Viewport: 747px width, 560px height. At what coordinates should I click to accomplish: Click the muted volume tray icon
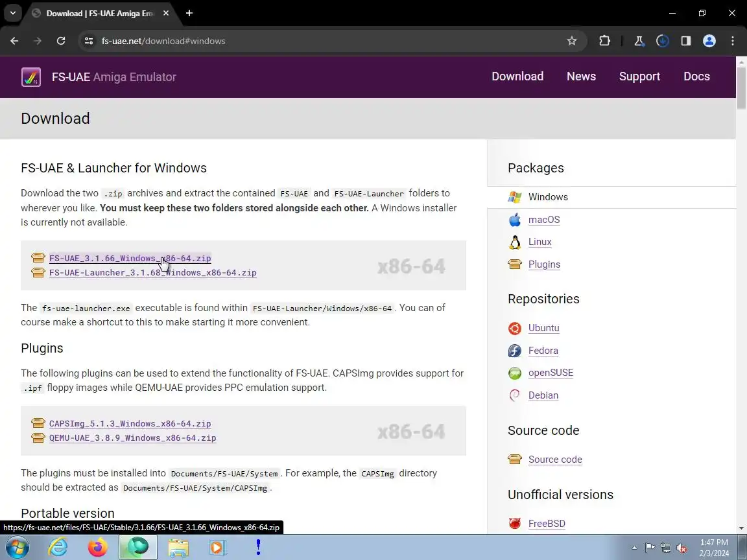click(x=682, y=548)
